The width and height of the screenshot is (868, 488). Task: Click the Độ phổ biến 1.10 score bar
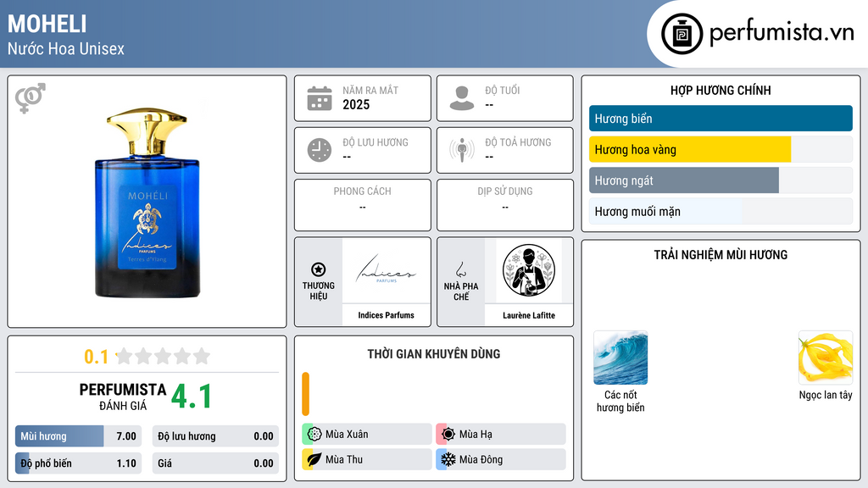78,463
